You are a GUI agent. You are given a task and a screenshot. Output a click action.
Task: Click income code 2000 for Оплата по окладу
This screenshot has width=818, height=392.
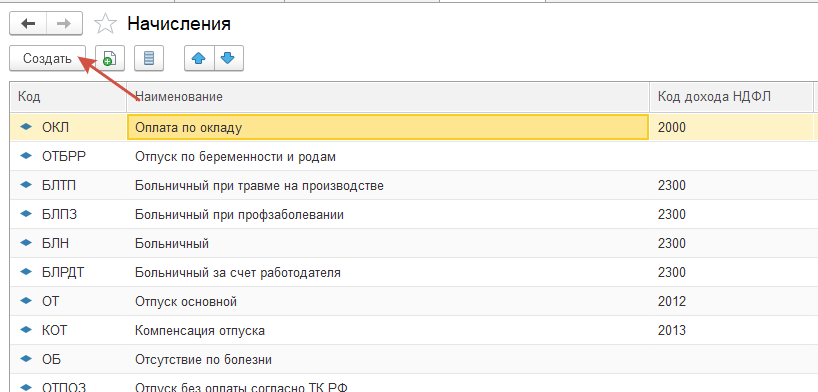pyautogui.click(x=672, y=127)
